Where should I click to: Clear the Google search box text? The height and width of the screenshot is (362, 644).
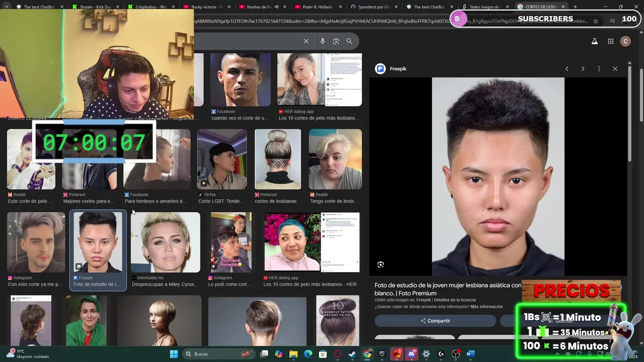(306, 41)
